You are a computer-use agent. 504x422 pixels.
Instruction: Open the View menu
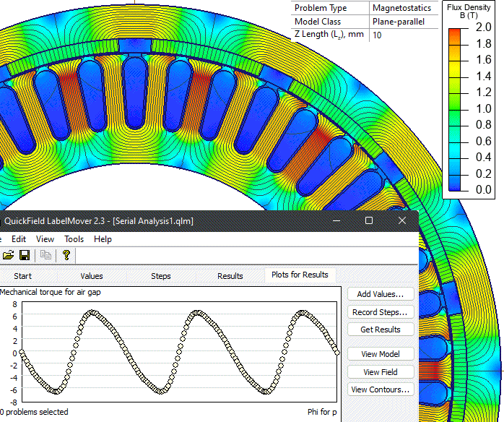click(45, 239)
